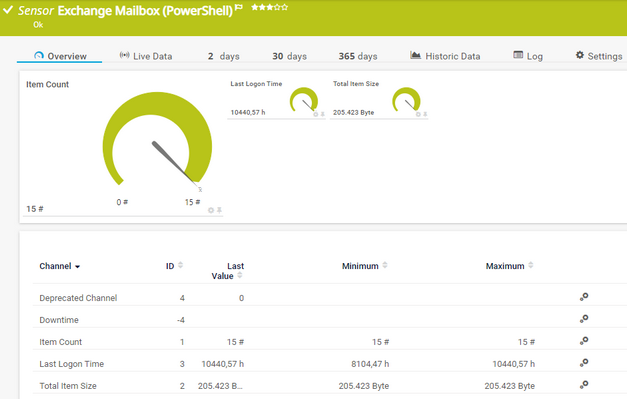
Task: Open the Log tab
Action: (528, 56)
